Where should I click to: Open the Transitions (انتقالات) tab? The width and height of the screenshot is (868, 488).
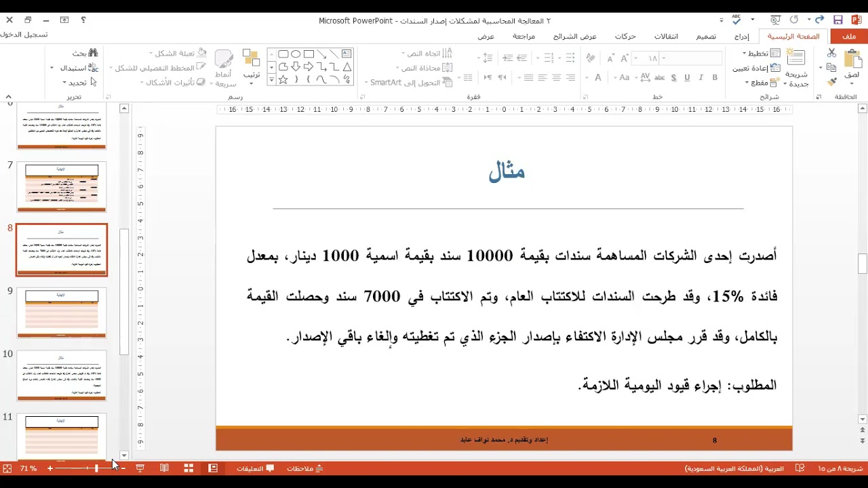[666, 37]
